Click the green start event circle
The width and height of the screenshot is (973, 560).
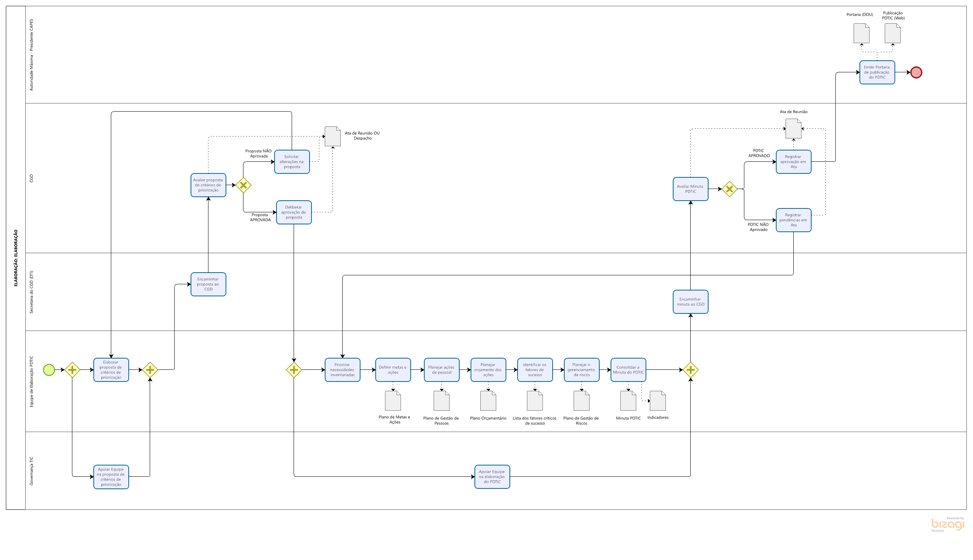49,370
